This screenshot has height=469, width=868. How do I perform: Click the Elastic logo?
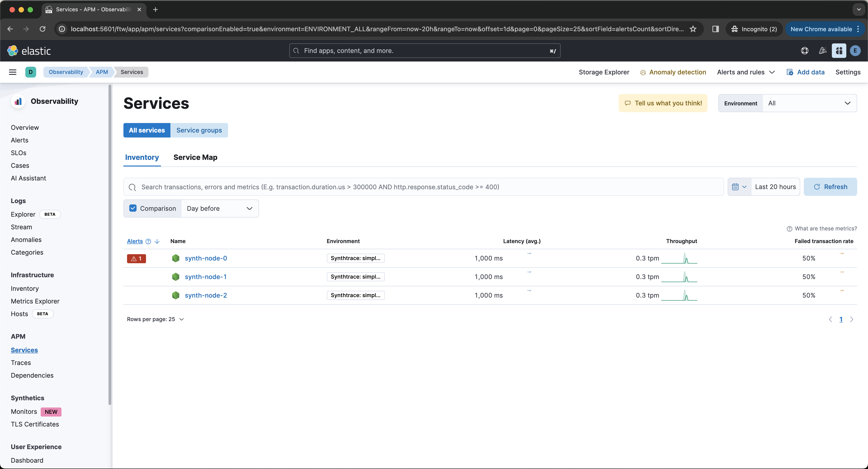pyautogui.click(x=29, y=51)
